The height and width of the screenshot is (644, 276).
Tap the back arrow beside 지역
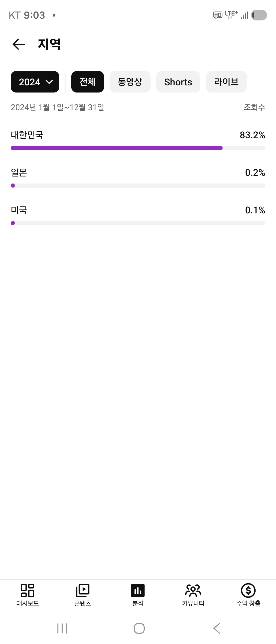[19, 44]
